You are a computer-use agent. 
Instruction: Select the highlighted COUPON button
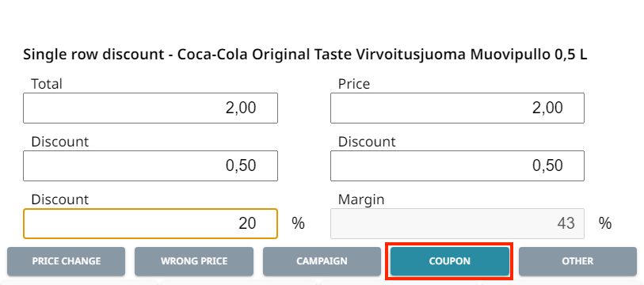[450, 261]
